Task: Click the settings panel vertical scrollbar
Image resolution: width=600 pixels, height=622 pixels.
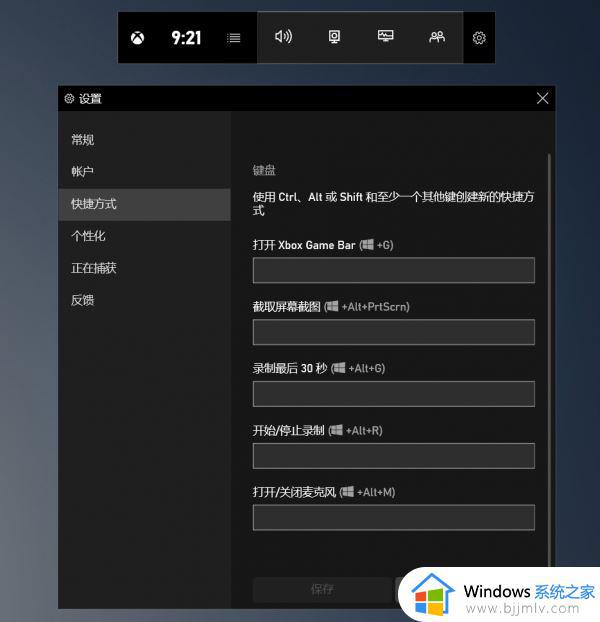Action: point(549,359)
